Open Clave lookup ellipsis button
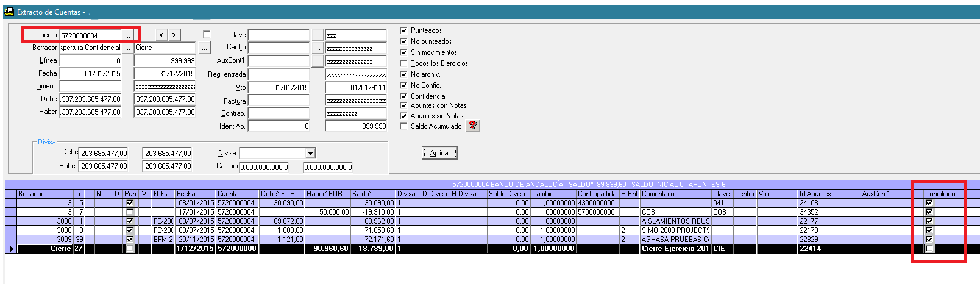 (x=318, y=35)
